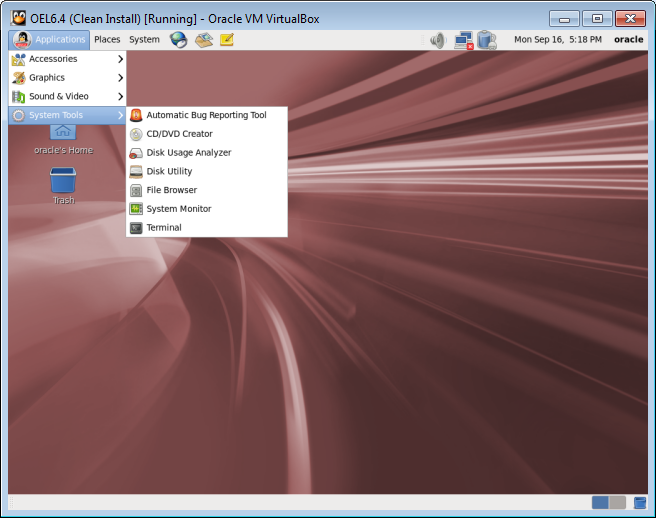Close the VirtualBox window
Image resolution: width=656 pixels, height=518 pixels.
point(630,19)
